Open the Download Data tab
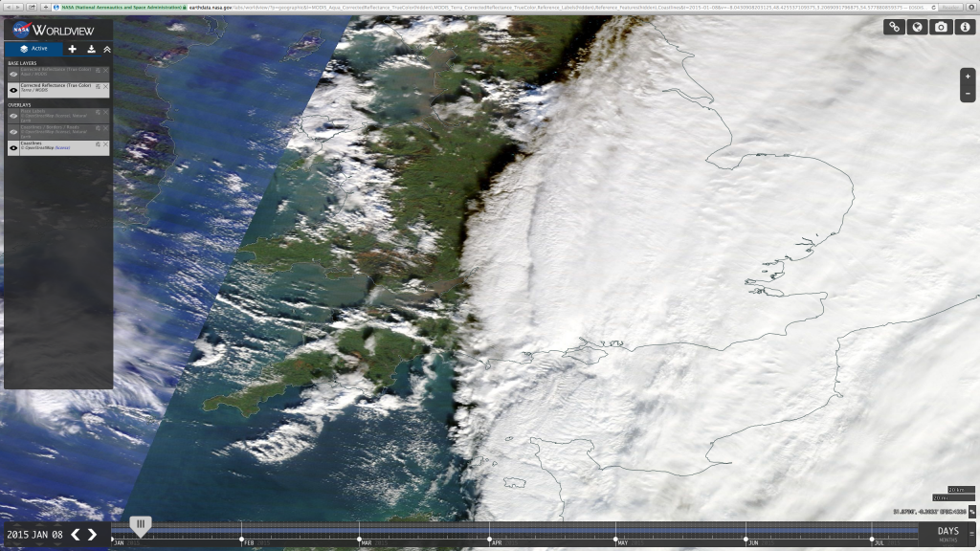 pos(91,49)
